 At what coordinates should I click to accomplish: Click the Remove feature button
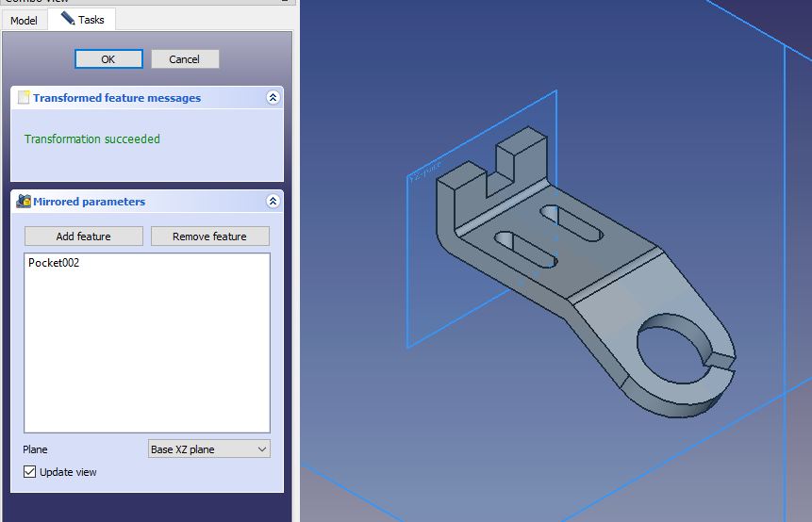click(209, 237)
